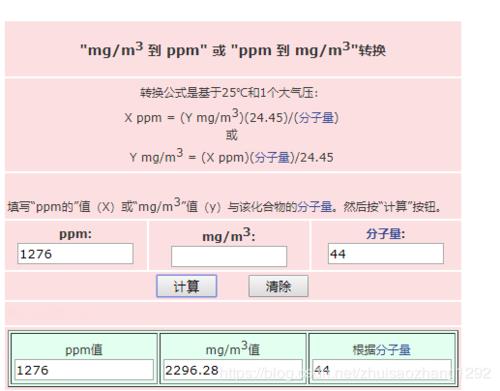Open 分子量 link in Y mg/m3 formula

tap(272, 157)
